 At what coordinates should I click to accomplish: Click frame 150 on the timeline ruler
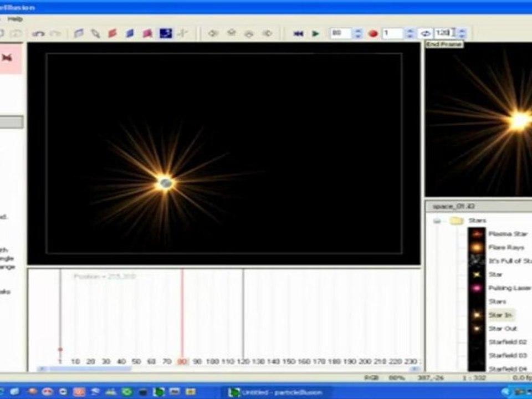[x=289, y=362]
